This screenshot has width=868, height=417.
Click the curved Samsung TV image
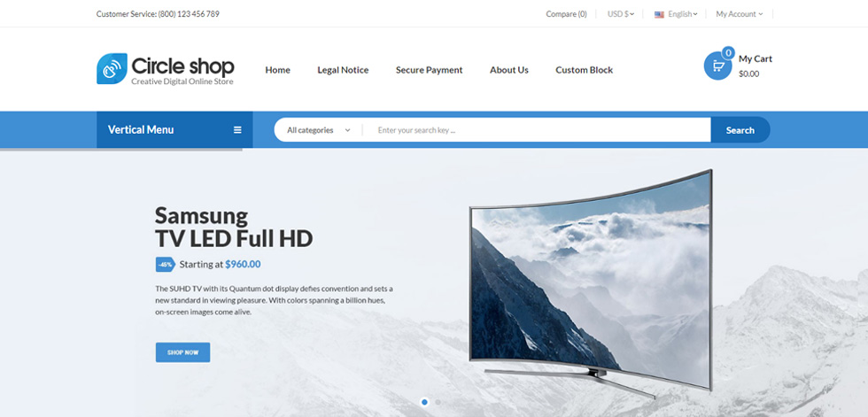point(591,282)
